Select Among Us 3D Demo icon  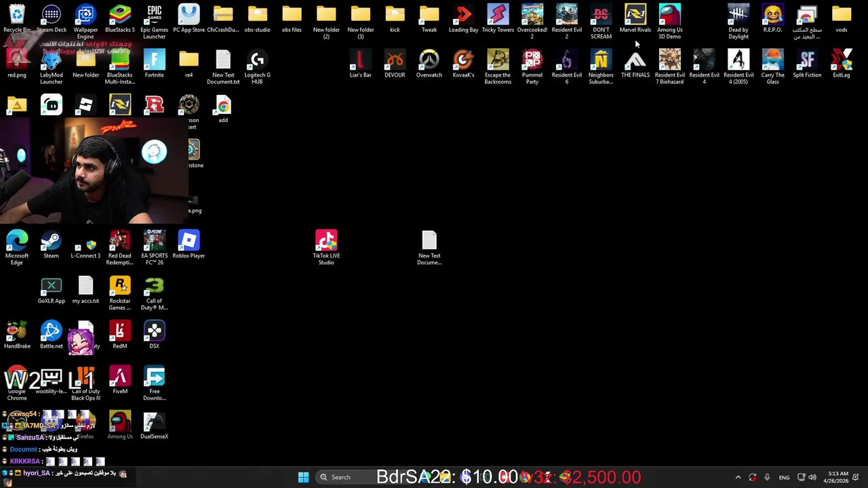tap(669, 22)
